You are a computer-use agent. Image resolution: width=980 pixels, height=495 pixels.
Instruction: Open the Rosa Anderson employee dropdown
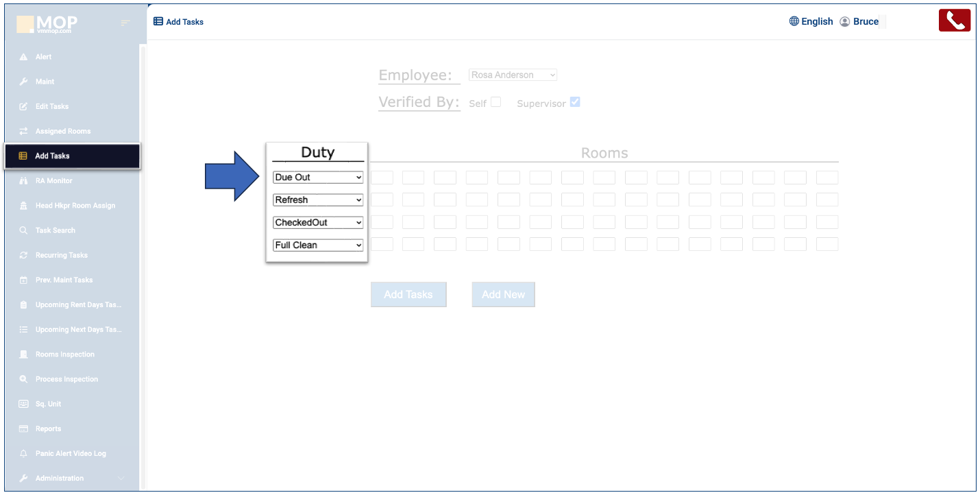coord(513,75)
